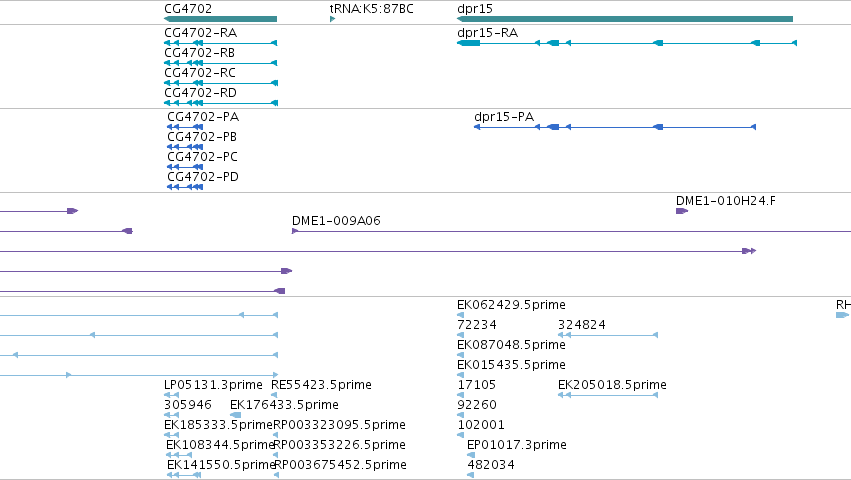Image resolution: width=851 pixels, height=480 pixels.
Task: Select the 305946 EST glyph
Action: click(172, 415)
